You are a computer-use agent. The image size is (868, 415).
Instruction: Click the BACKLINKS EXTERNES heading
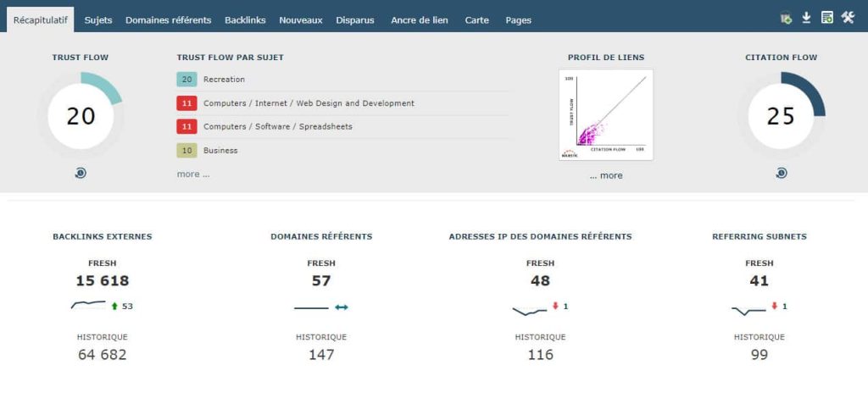103,237
